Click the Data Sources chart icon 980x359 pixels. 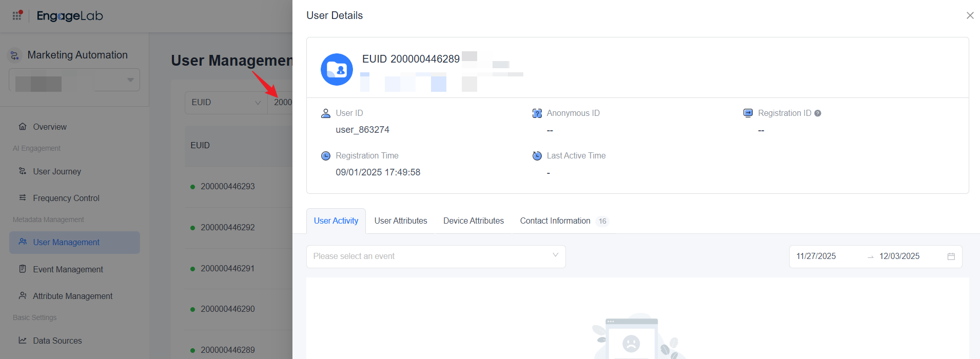coord(23,340)
